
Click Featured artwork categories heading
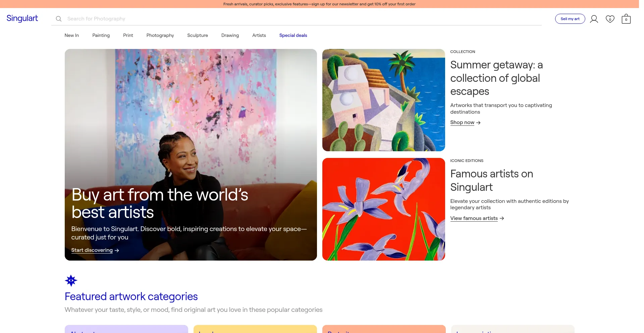(131, 296)
